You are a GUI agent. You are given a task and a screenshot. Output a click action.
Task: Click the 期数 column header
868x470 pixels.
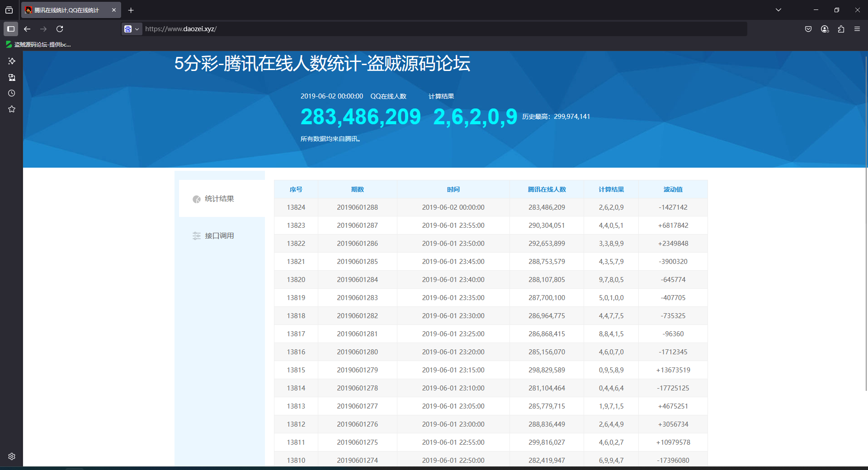(357, 189)
